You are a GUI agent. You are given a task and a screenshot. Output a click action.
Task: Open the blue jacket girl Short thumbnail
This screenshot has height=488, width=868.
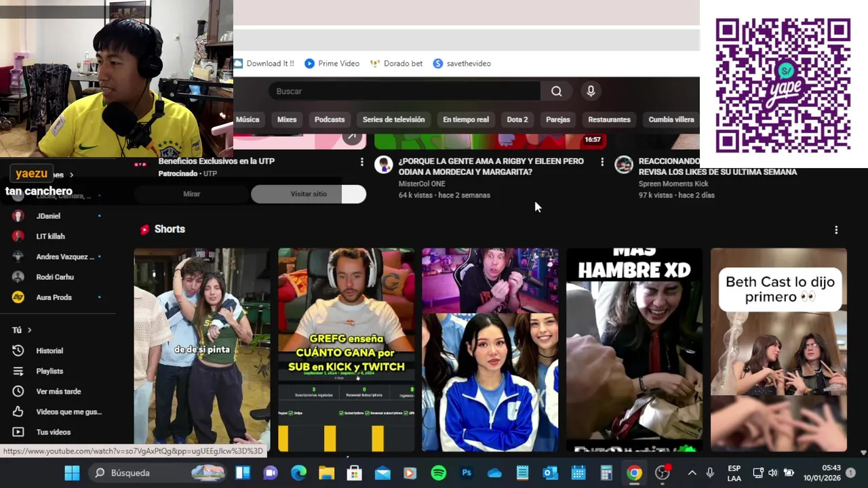pyautogui.click(x=490, y=350)
